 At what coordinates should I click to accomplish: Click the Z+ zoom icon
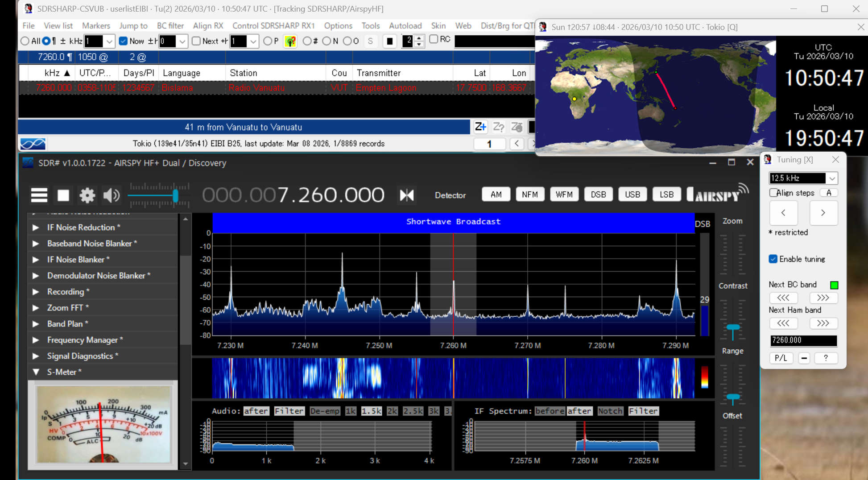(480, 127)
